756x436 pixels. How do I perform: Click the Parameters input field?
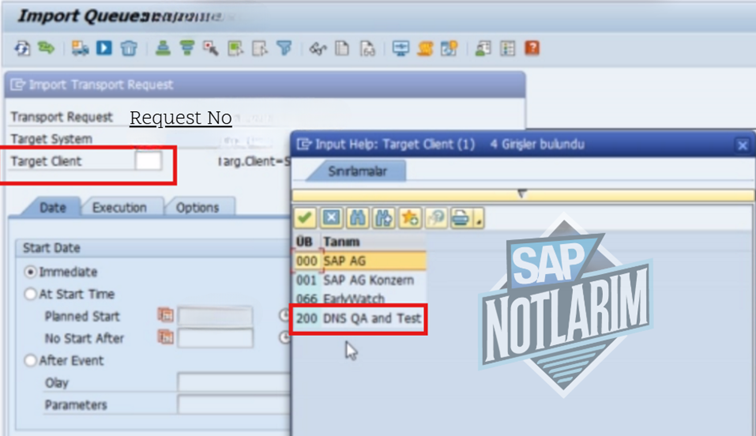(x=234, y=405)
